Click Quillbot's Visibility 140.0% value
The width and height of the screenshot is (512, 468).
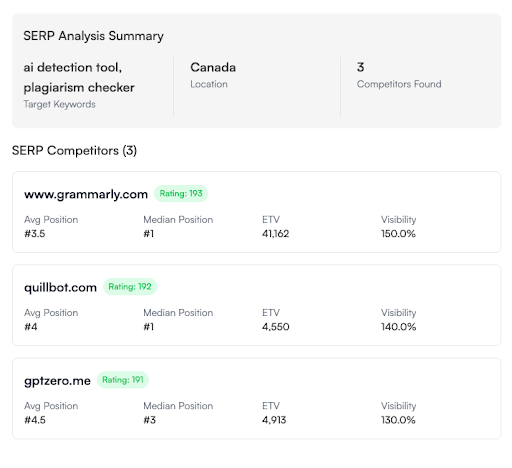(x=399, y=327)
